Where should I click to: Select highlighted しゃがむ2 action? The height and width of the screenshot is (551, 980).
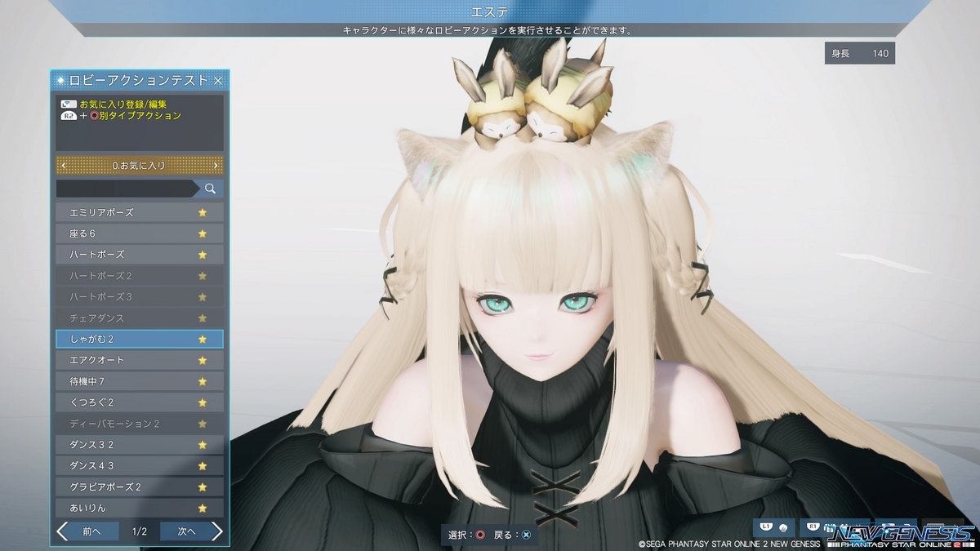pos(140,339)
